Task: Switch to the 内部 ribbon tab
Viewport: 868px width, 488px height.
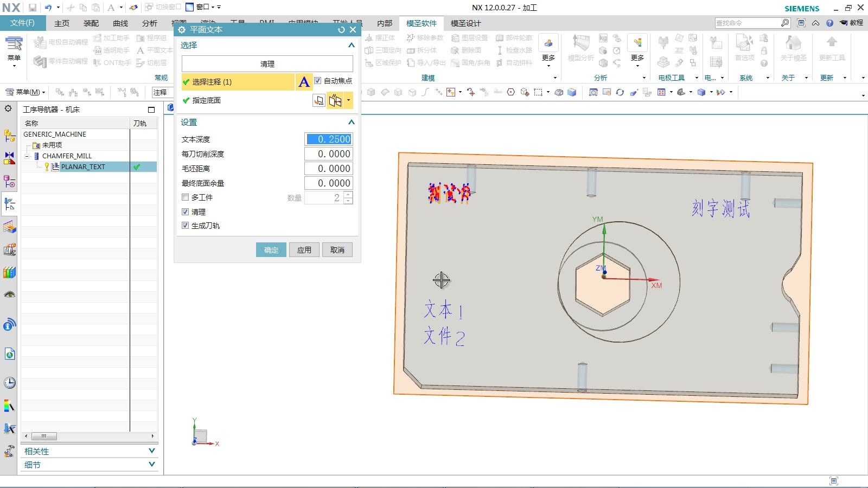Action: (x=385, y=23)
